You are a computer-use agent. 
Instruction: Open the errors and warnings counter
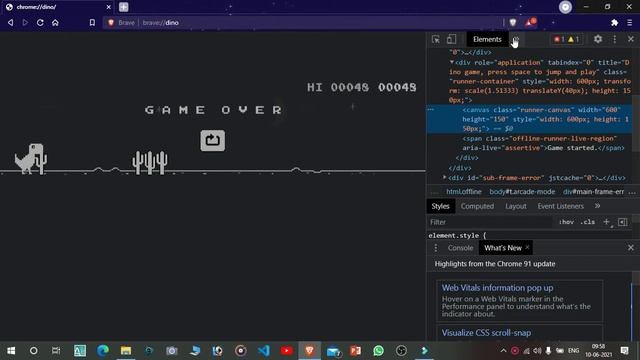tap(567, 39)
